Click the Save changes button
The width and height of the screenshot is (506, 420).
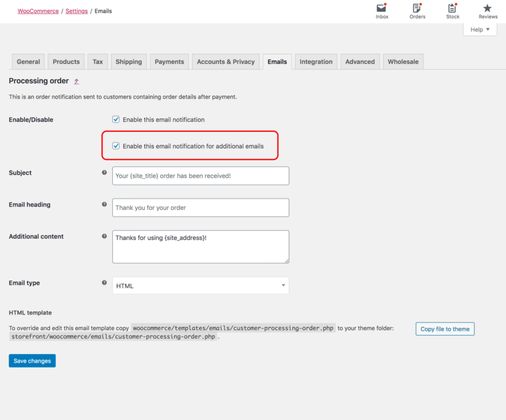pos(31,360)
